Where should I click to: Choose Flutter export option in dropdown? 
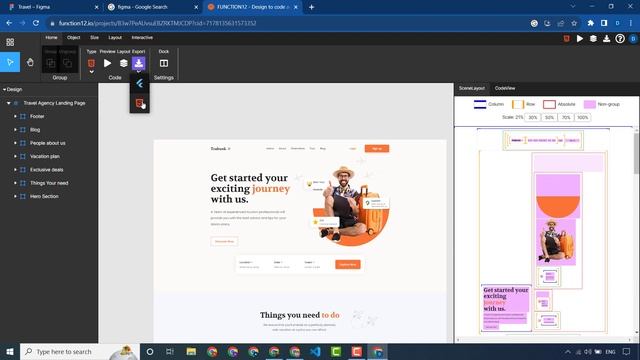140,84
